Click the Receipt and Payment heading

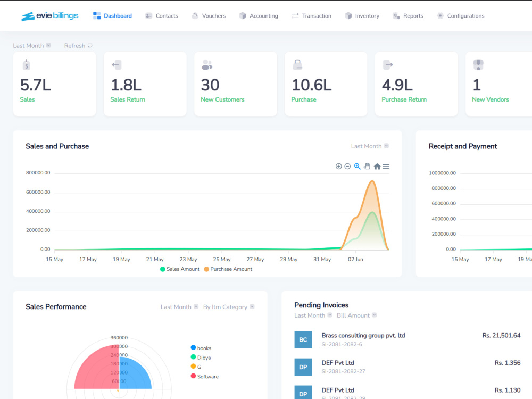463,146
